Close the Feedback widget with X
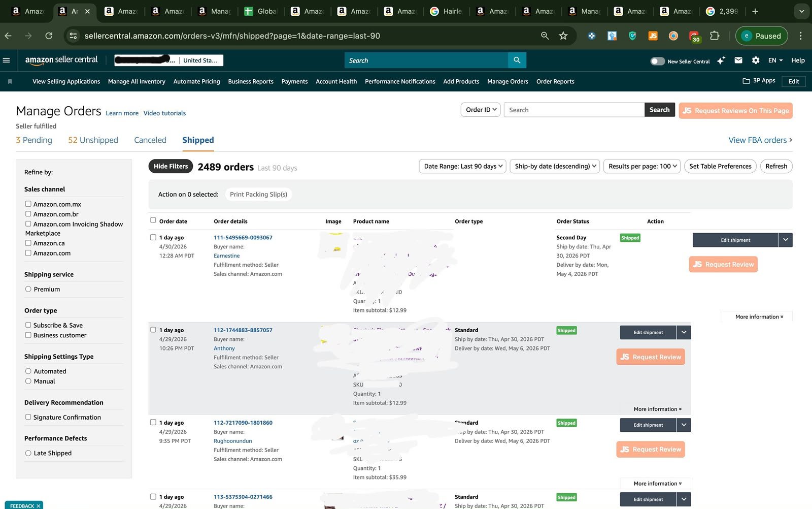Image resolution: width=812 pixels, height=509 pixels. [39, 506]
